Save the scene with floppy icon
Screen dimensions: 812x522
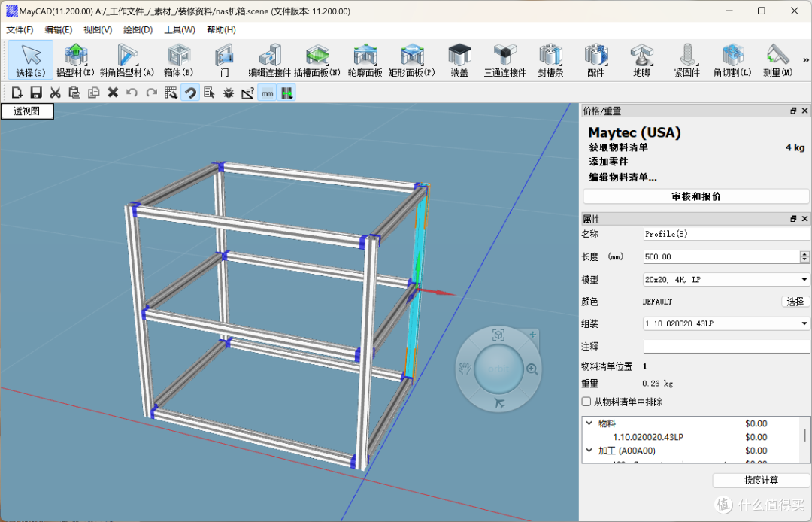(36, 93)
